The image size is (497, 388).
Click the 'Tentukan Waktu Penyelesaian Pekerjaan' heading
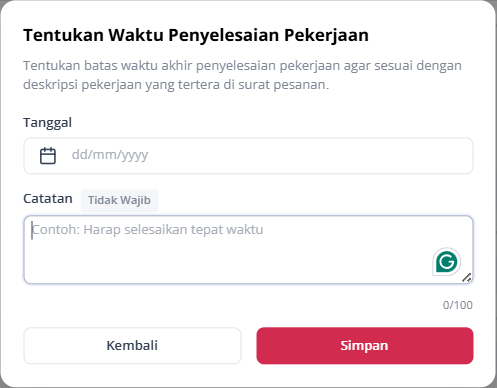196,35
